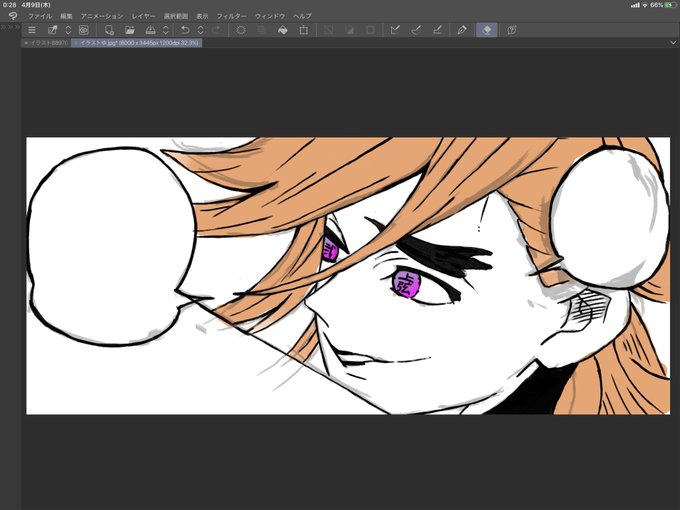The height and width of the screenshot is (510, 680).
Task: Click the large speech bubble on canvas
Action: [x=111, y=245]
